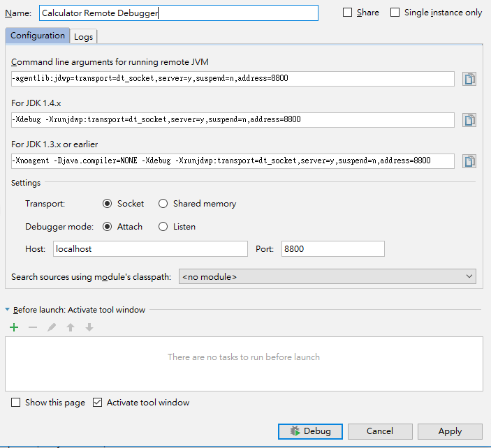The image size is (491, 448).
Task: Copy the JDK 1.3.x or earlier arguments
Action: [469, 161]
